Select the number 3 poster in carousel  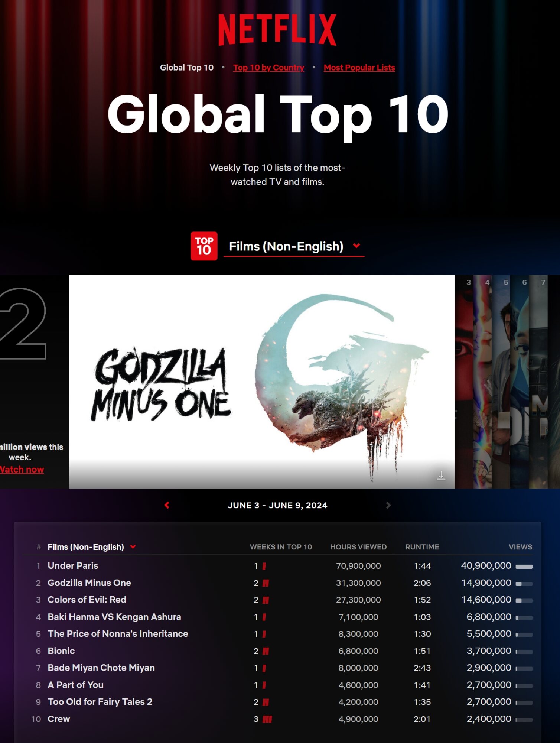[x=464, y=383]
